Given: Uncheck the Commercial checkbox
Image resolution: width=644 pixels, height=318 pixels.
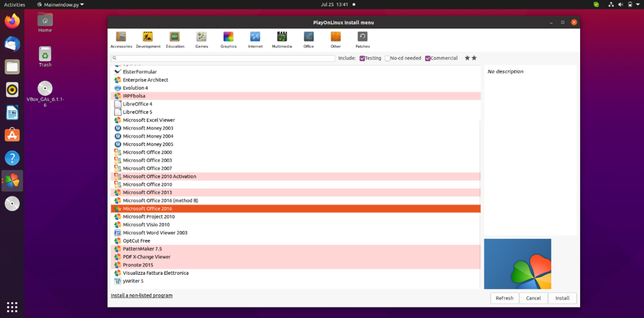Looking at the screenshot, I should [428, 59].
